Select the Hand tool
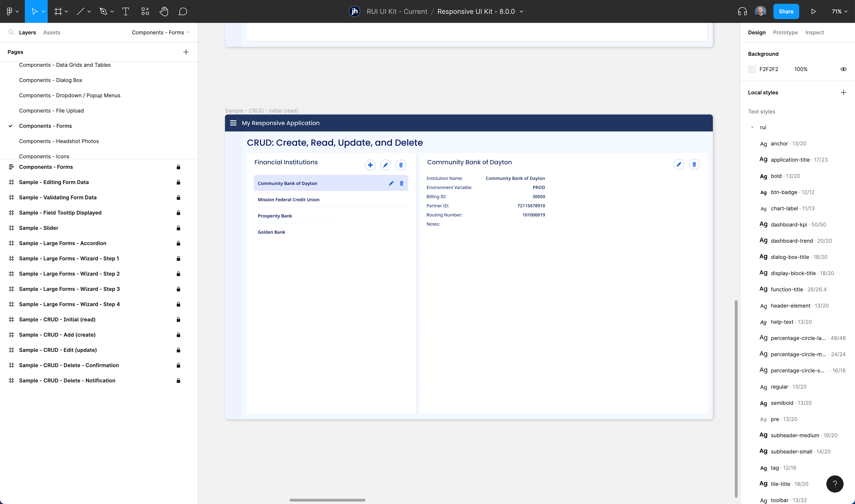This screenshot has height=504, width=855. pyautogui.click(x=164, y=11)
